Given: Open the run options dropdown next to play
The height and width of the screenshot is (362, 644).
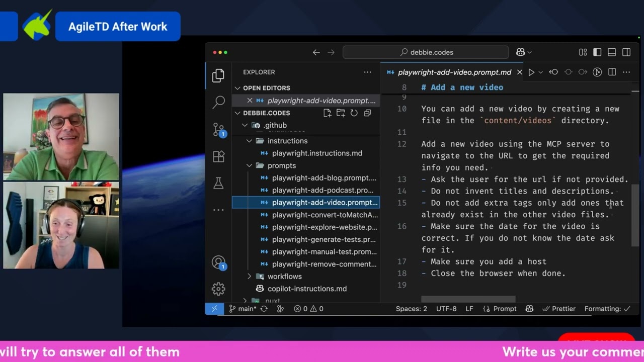Looking at the screenshot, I should (x=541, y=72).
